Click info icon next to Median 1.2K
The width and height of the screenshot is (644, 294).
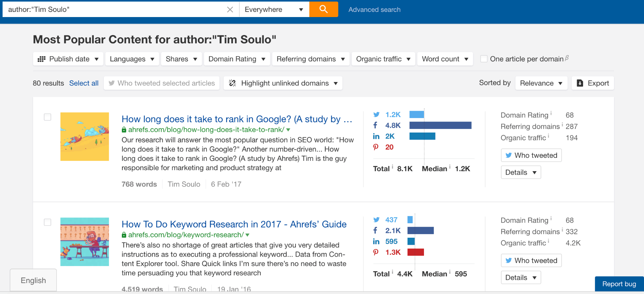coord(450,167)
